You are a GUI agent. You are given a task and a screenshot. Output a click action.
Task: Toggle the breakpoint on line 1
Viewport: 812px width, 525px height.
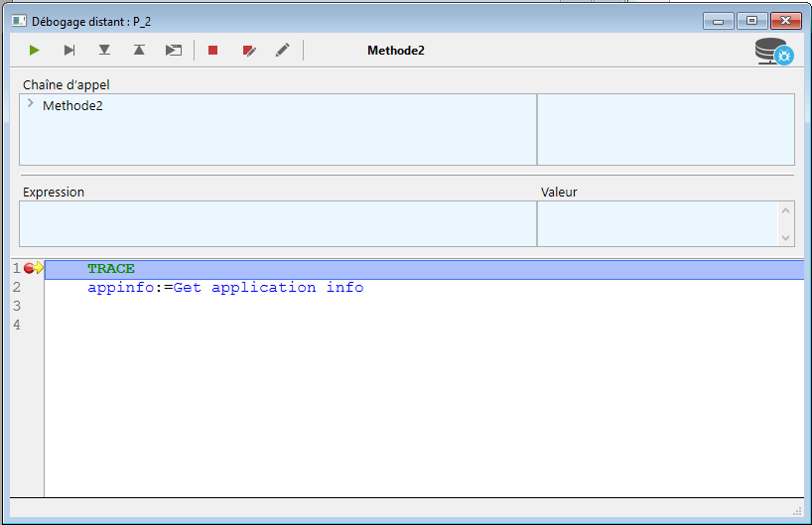coord(29,269)
